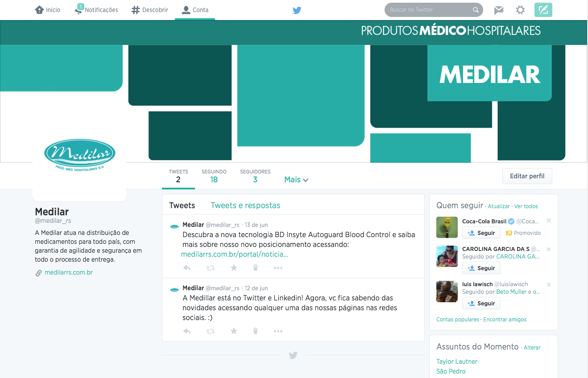The image size is (588, 378).
Task: Click Alterar next to Assuntos do Momento
Action: [x=532, y=348]
